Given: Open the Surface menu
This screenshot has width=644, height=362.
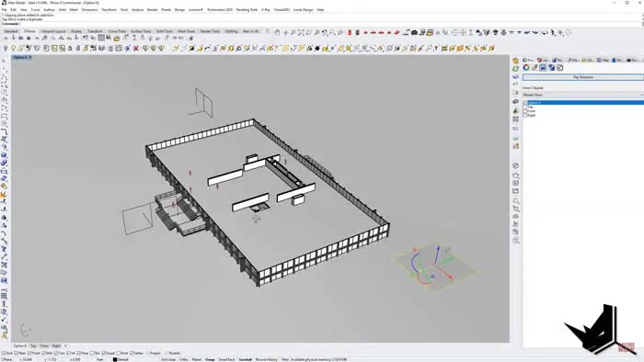Looking at the screenshot, I should 49,9.
